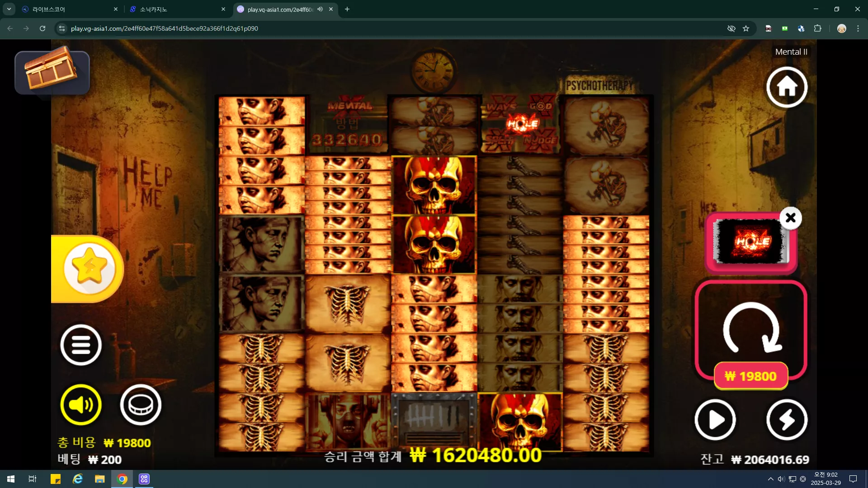Click the ₩ 19800 bet price button
868x488 pixels.
point(751,376)
